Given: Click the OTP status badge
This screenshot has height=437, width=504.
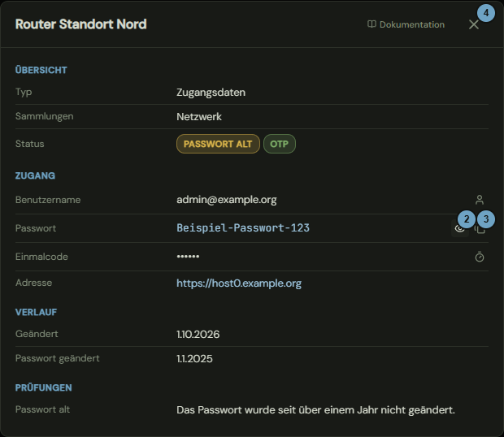Looking at the screenshot, I should [280, 144].
